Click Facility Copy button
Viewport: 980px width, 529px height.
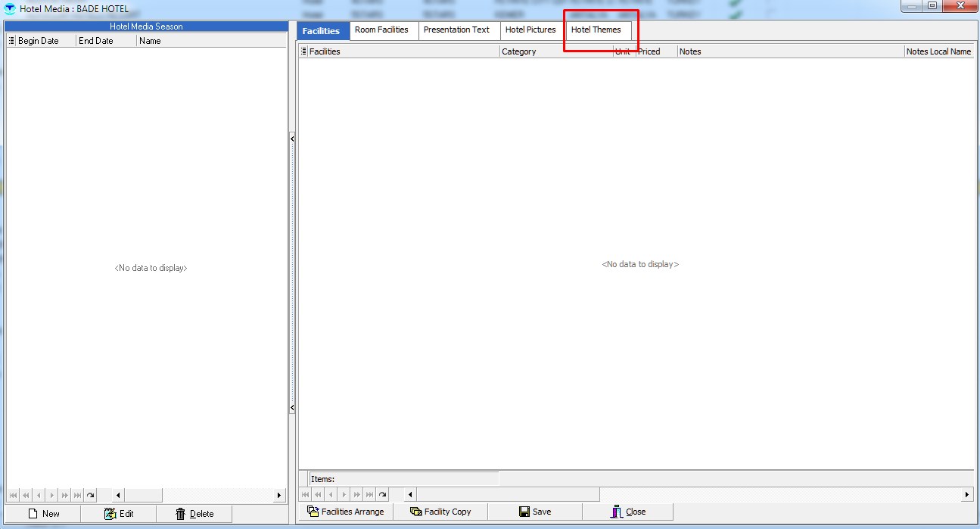(x=440, y=512)
